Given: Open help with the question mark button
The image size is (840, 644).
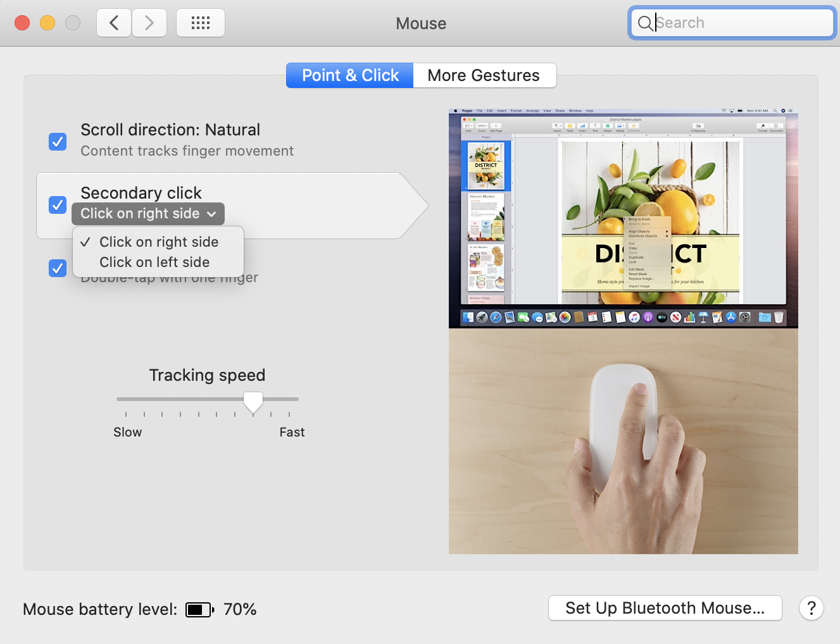Looking at the screenshot, I should [x=812, y=609].
